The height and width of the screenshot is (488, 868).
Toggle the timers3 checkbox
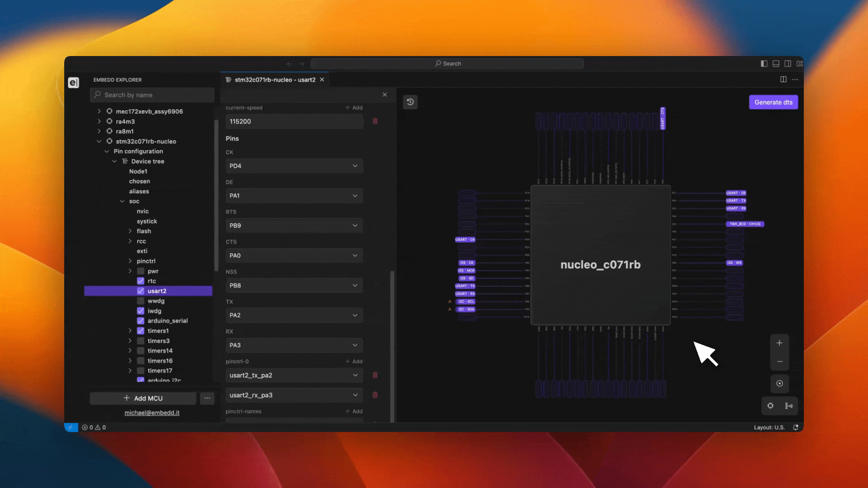pos(141,341)
